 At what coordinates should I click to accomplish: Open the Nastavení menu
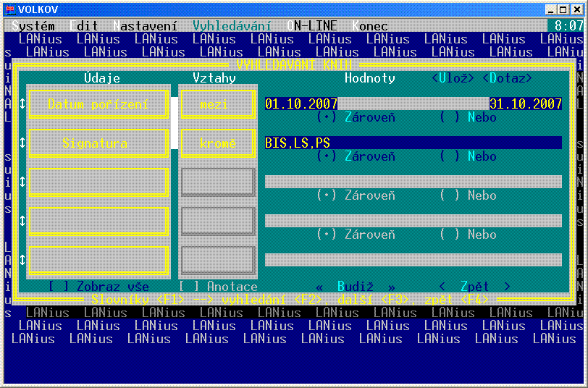(145, 26)
